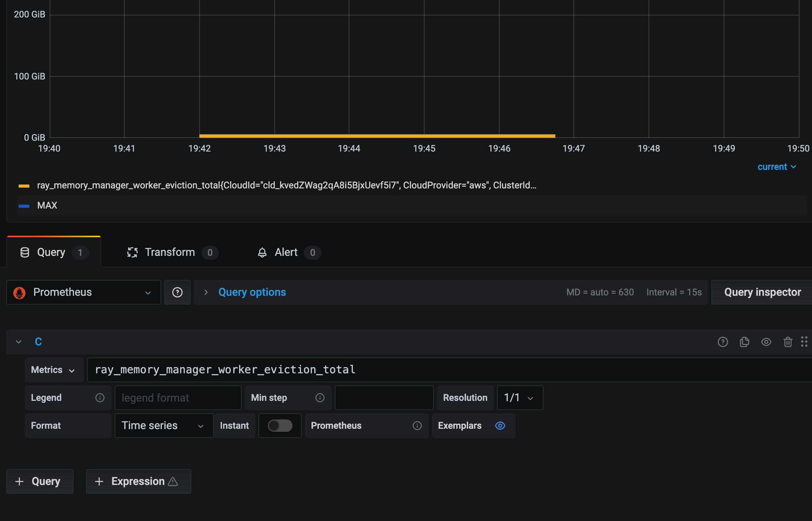
Task: Open query C help icon
Action: (723, 342)
